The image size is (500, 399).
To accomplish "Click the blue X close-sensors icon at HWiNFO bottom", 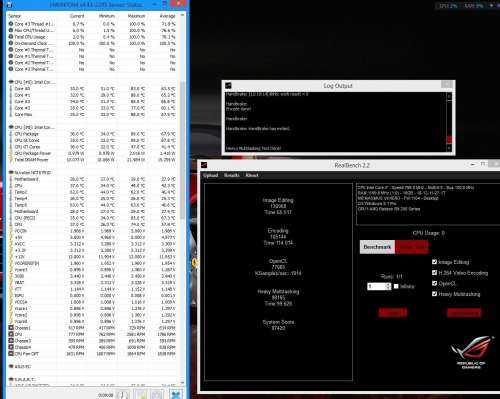I will (x=176, y=395).
